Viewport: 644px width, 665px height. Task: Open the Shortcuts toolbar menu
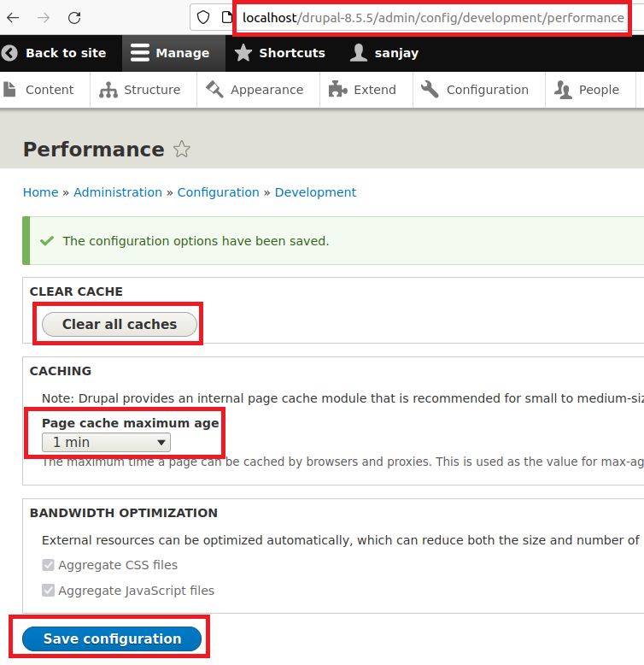[279, 53]
